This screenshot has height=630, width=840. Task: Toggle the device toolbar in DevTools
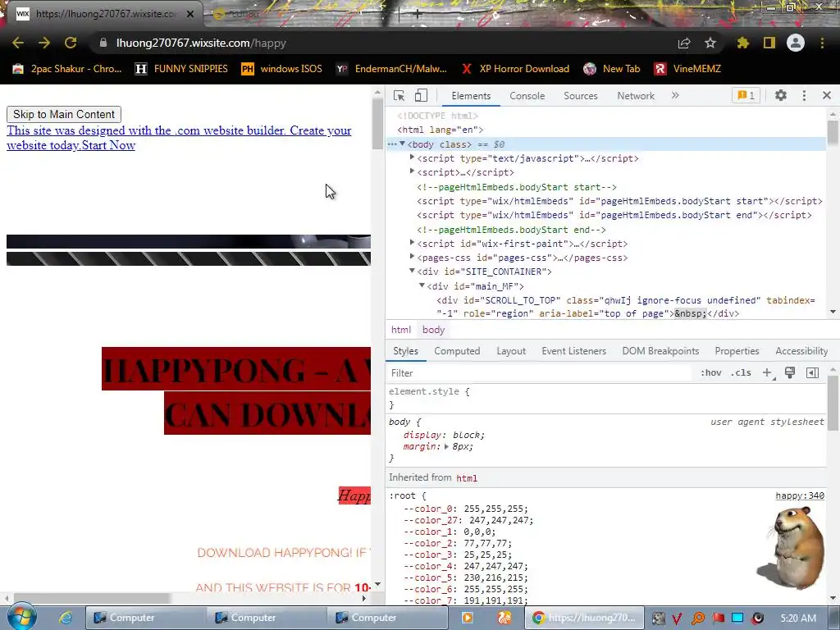421,95
